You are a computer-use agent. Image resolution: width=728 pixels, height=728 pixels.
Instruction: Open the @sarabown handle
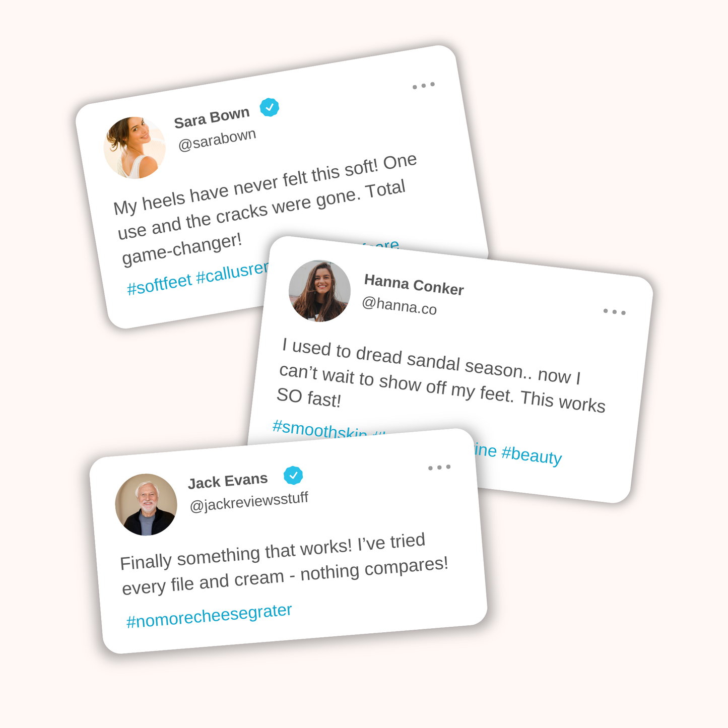click(217, 140)
